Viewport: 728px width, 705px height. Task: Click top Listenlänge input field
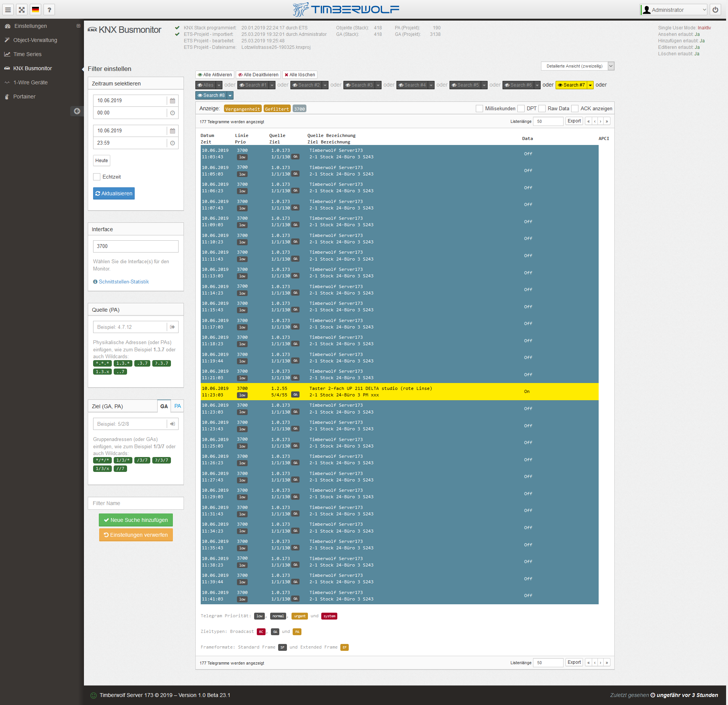point(548,121)
